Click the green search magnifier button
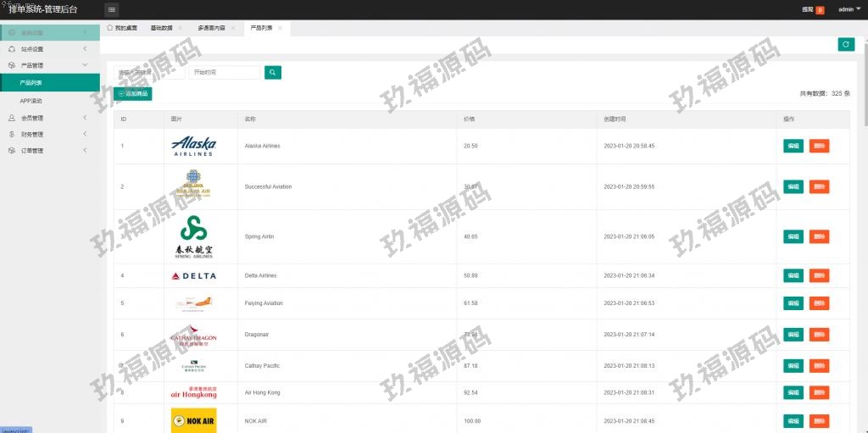Screen dimensions: 868x433 tap(272, 73)
